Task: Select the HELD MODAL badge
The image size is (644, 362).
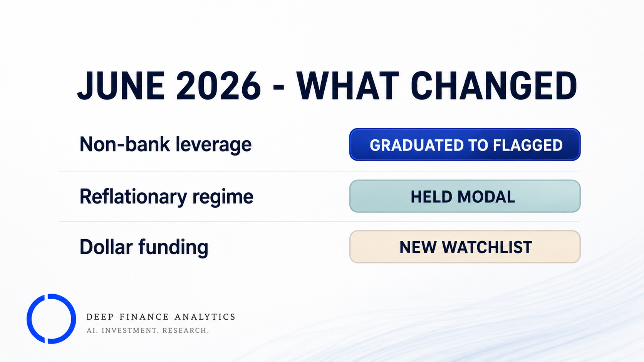Action: point(465,196)
